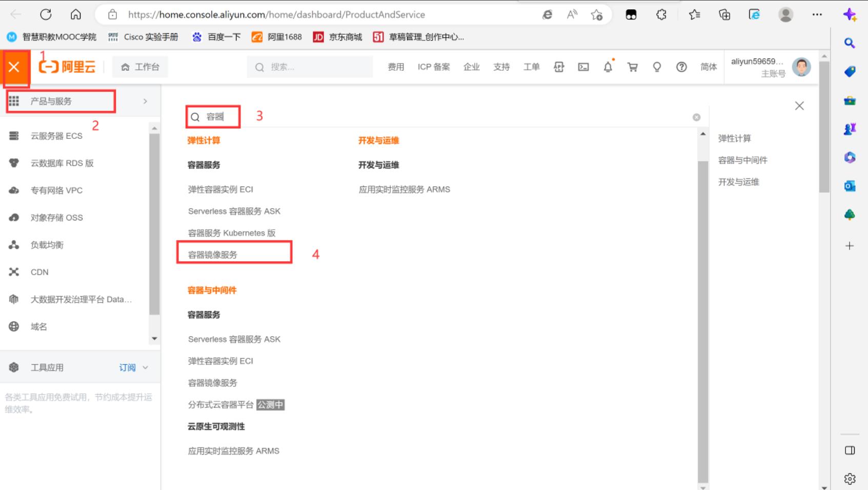
Task: Focus the top 搜索 search field
Action: tap(310, 67)
